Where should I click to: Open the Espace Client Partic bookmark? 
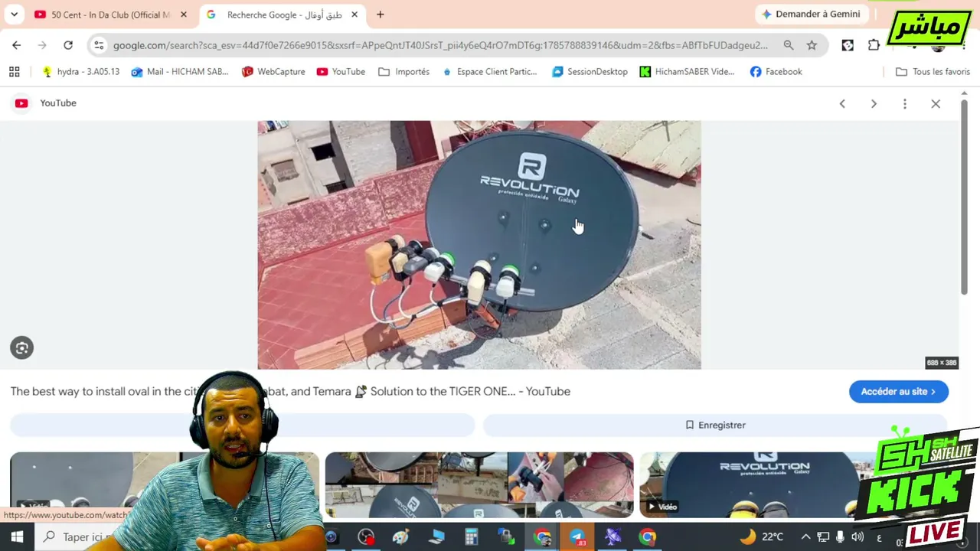point(489,71)
